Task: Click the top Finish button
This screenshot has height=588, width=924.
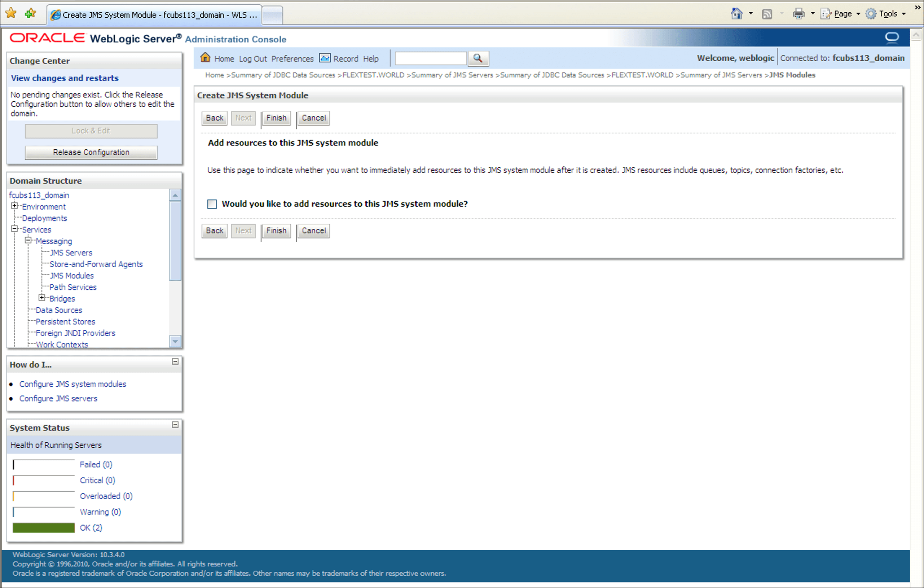Action: coord(276,118)
